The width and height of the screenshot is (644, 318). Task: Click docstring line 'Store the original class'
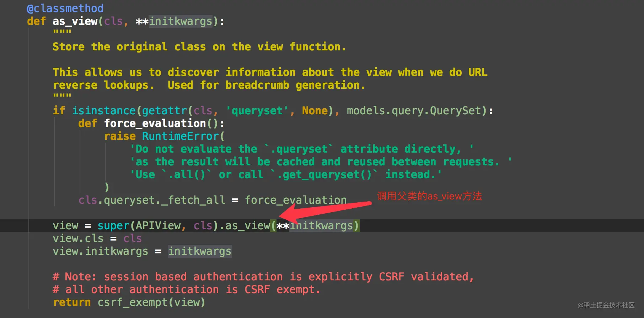(x=199, y=47)
